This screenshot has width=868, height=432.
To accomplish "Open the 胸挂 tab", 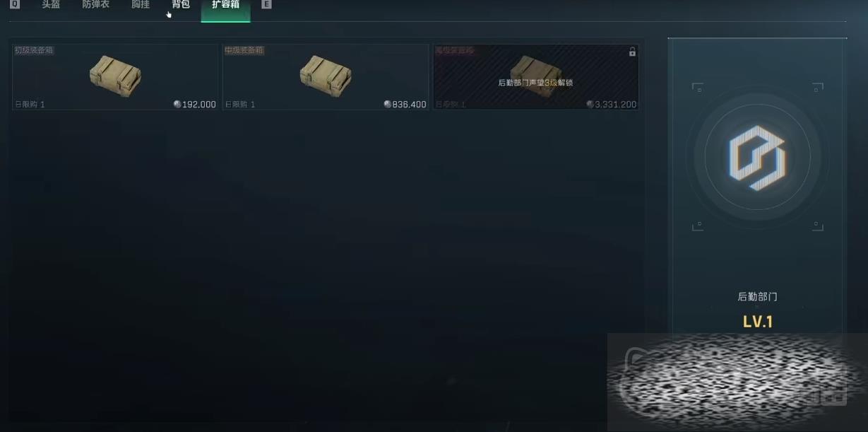I will pos(141,4).
